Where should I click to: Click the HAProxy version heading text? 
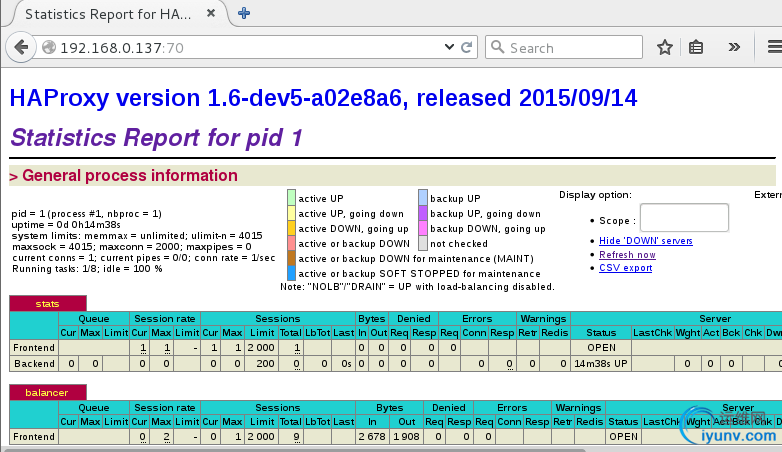[323, 98]
